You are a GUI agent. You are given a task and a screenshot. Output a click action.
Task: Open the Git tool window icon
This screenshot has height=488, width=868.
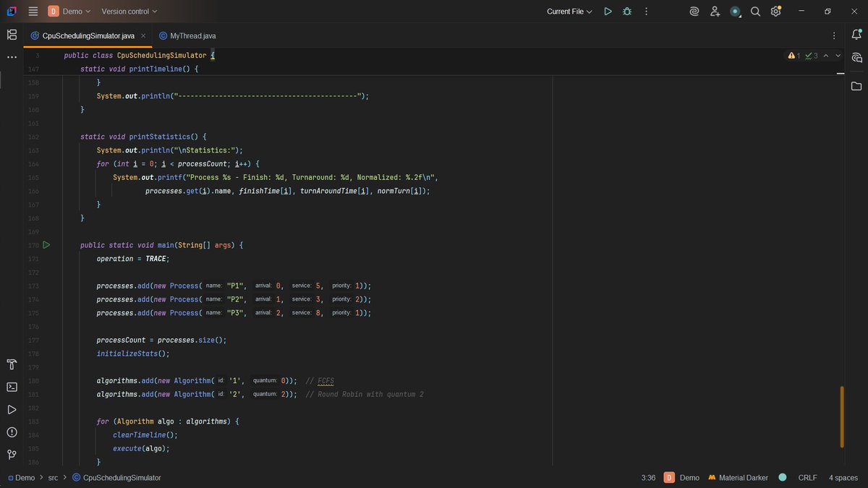tap(12, 455)
